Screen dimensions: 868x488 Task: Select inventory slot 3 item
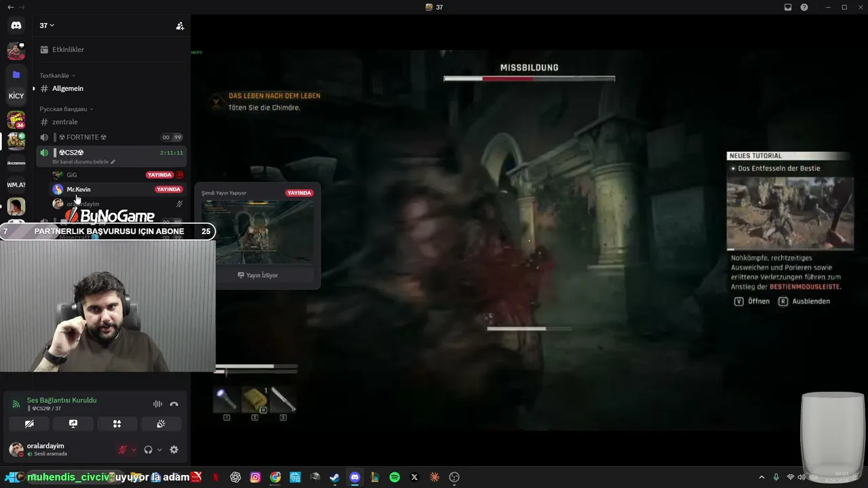point(283,401)
